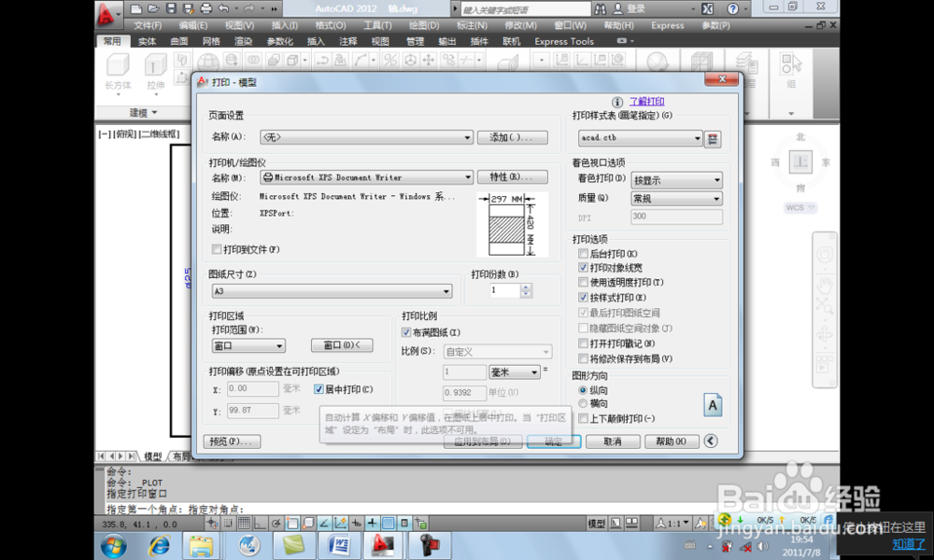Click the Internet Explorer taskbar icon

pos(159,545)
